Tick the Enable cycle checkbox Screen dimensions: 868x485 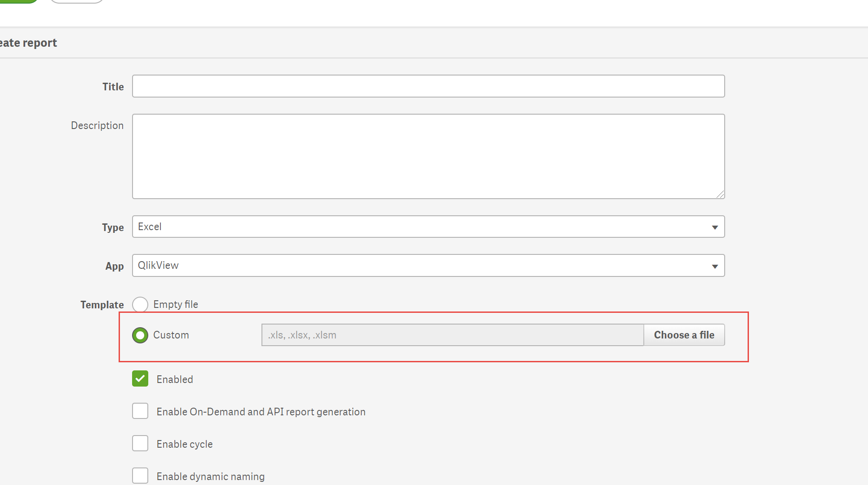140,444
